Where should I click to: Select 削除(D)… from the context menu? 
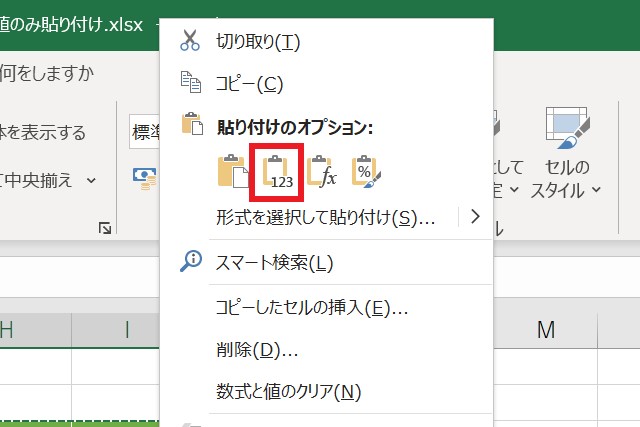click(x=327, y=350)
